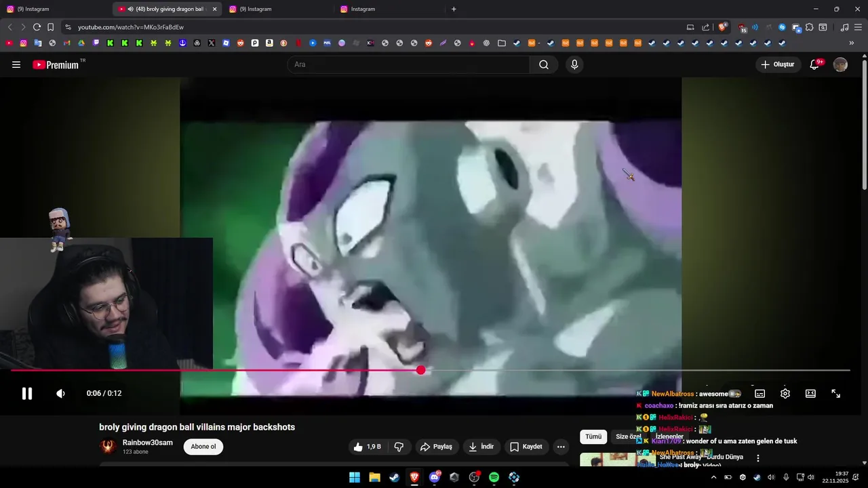Open a new browser tab
868x488 pixels.
coord(454,9)
